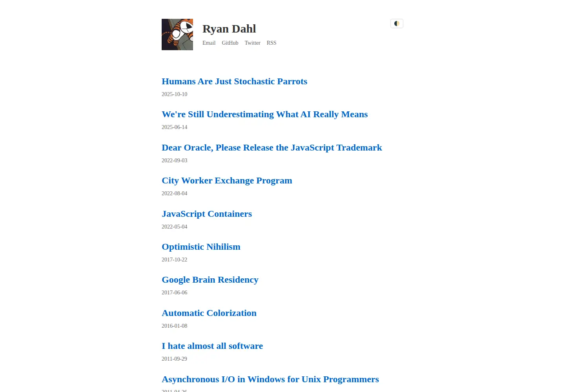The image size is (565, 392).
Task: Open the Email link
Action: pos(209,43)
